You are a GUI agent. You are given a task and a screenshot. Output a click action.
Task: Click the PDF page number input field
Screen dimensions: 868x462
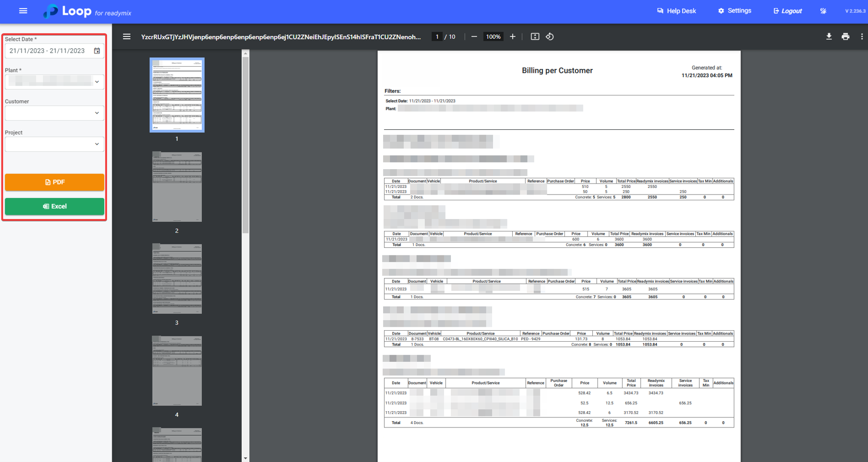[x=437, y=37]
